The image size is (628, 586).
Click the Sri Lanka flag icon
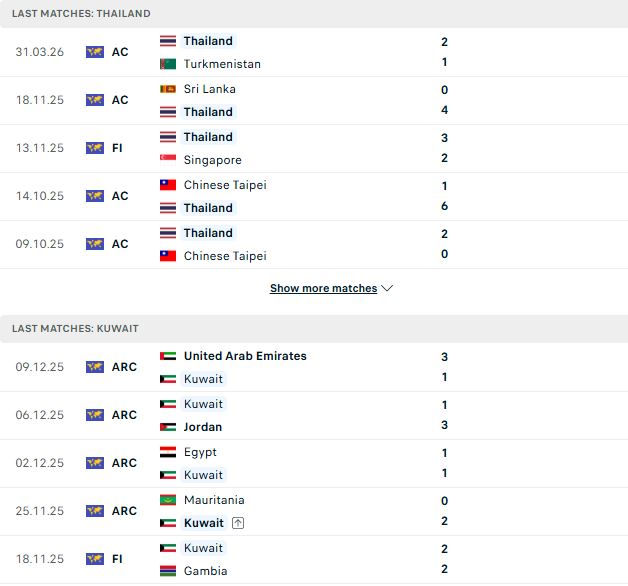(168, 89)
